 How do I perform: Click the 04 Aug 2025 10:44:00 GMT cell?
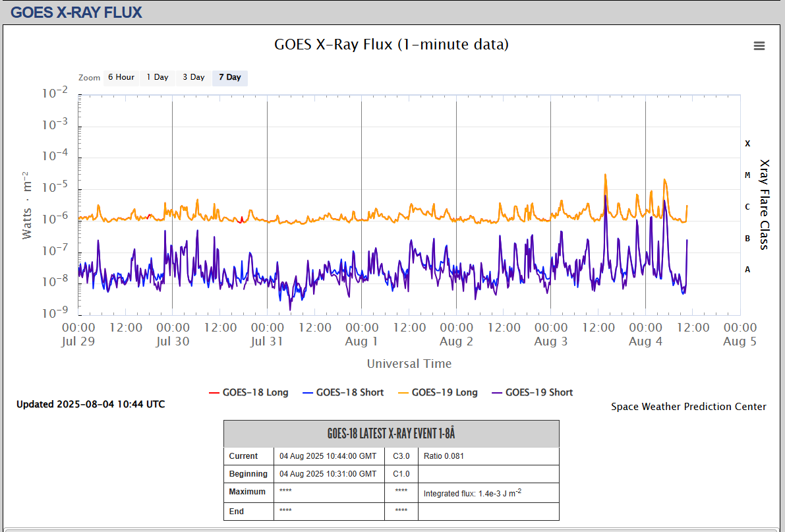[x=328, y=456]
